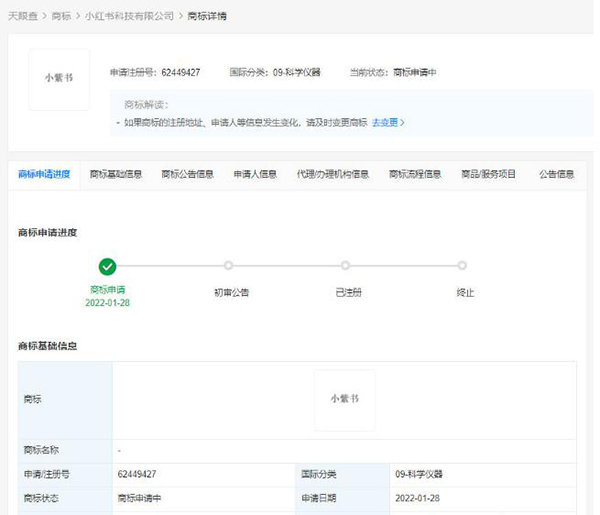Click the 初审公告 progress step circle

pyautogui.click(x=228, y=266)
